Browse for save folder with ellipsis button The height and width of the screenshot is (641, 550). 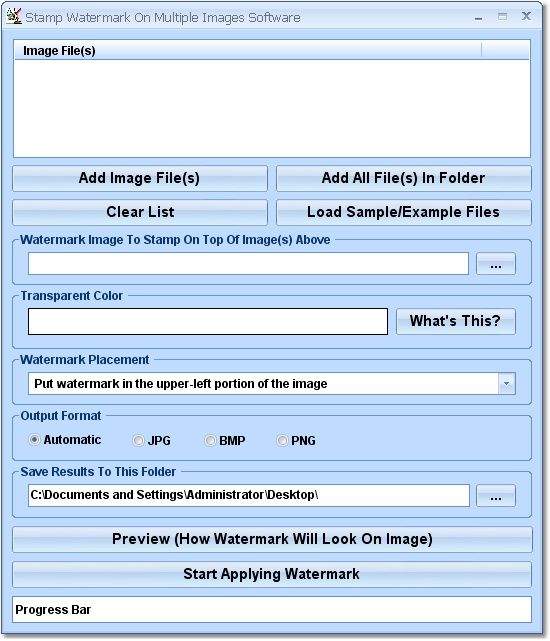496,495
